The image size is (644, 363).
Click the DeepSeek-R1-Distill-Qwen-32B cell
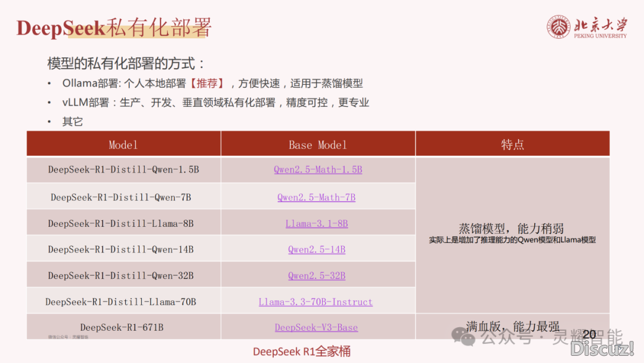coord(123,275)
